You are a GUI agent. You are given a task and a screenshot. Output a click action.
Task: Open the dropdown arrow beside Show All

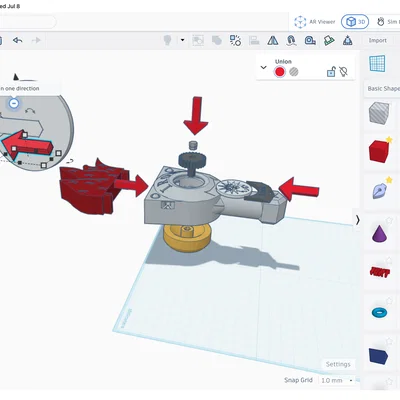click(182, 40)
